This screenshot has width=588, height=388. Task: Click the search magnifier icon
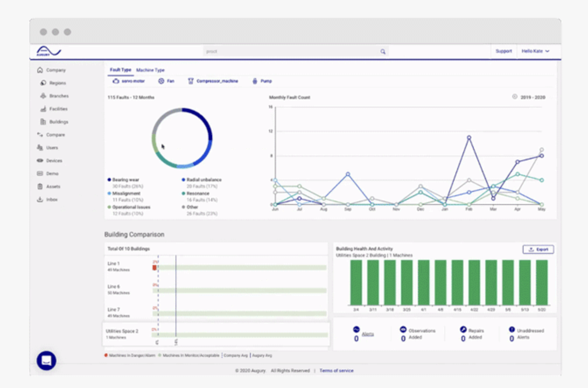pos(383,52)
